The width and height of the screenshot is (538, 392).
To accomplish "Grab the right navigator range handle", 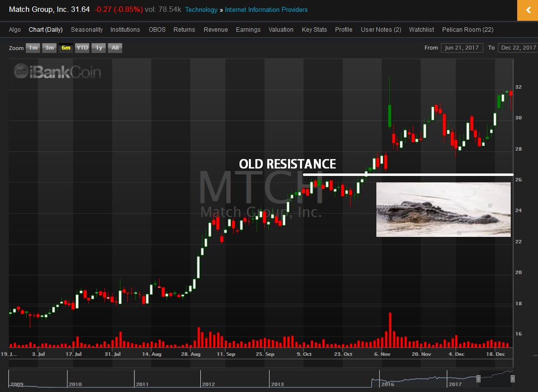I will (513, 379).
